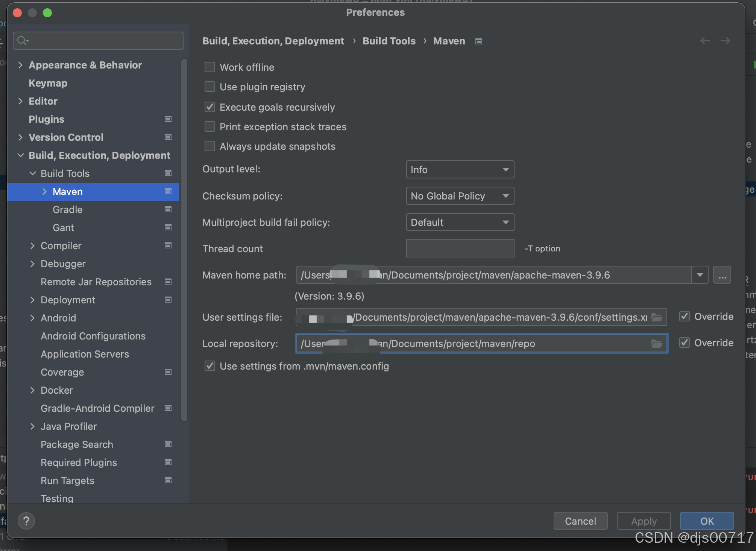
Task: Select Gradle in the settings tree
Action: coord(68,210)
